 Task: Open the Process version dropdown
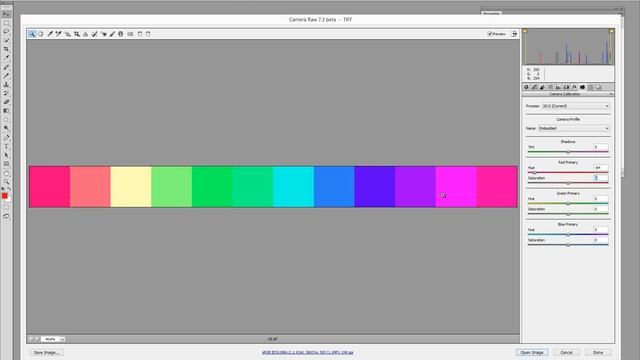576,106
